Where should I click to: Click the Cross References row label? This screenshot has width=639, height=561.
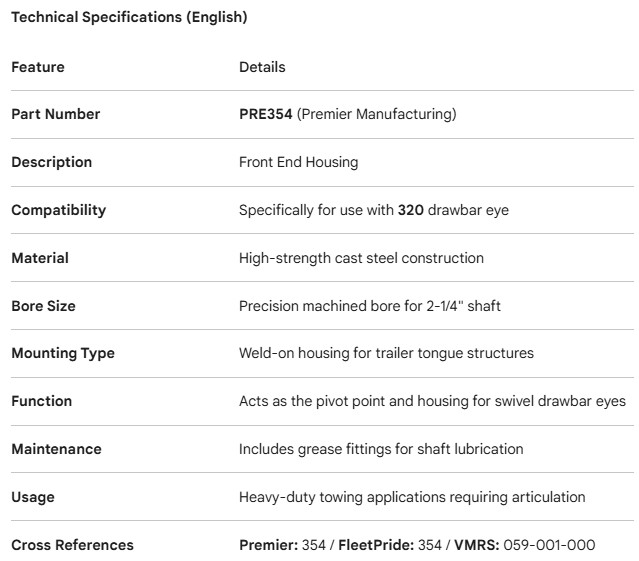coord(72,545)
